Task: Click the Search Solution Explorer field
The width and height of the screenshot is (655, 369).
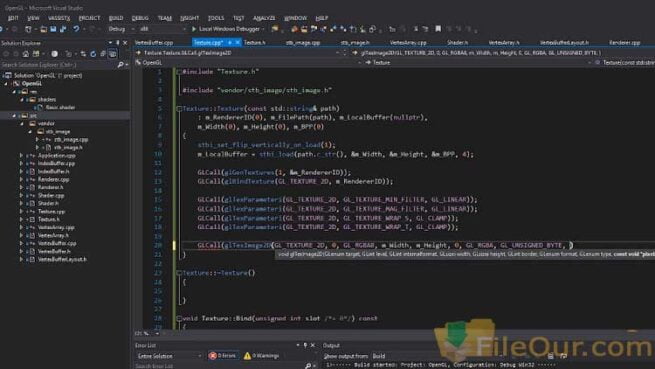Action: click(58, 65)
